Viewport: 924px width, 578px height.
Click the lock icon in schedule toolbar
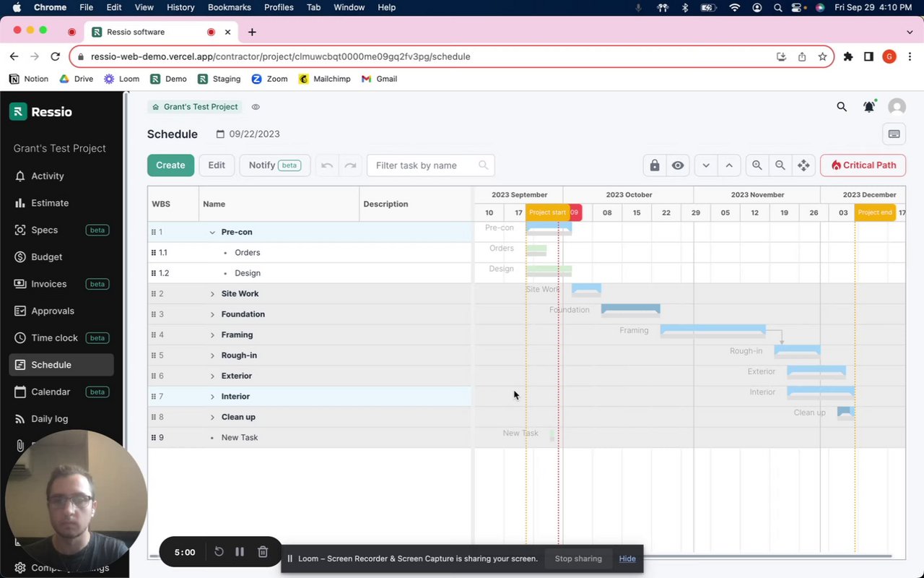click(654, 165)
